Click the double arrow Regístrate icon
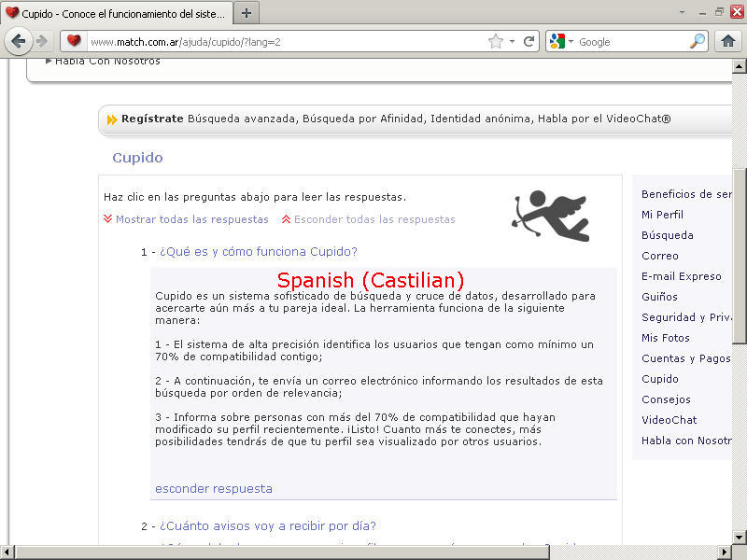Screen dimensions: 747x560 click(x=112, y=119)
